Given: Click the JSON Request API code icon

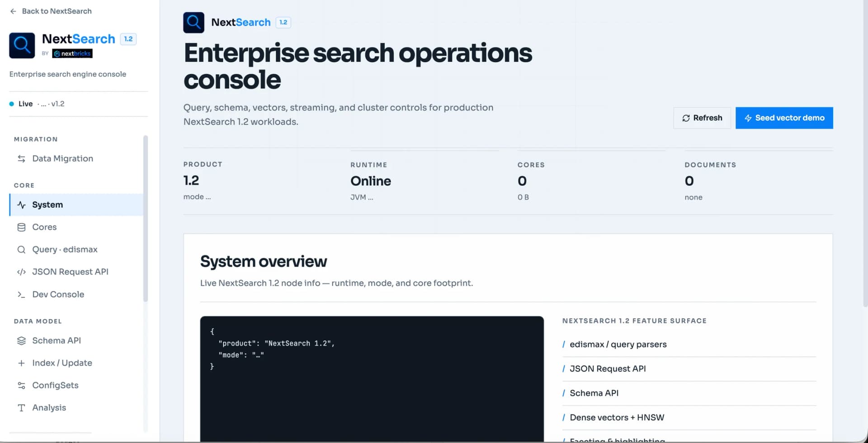Looking at the screenshot, I should pos(21,272).
